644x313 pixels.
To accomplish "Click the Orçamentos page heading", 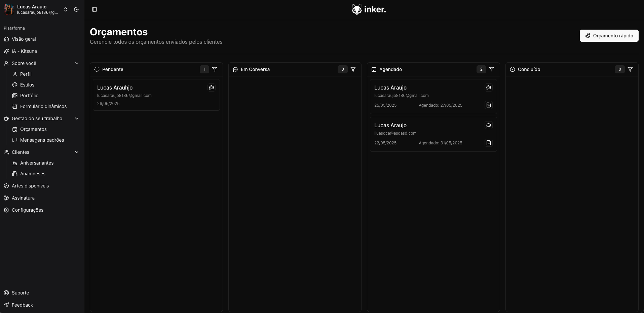I will tap(119, 32).
